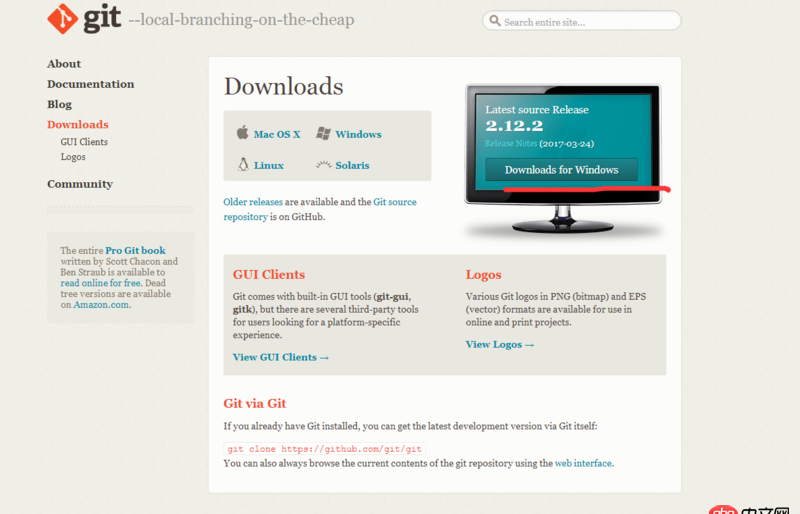Viewport: 800px width, 514px height.
Task: Focus the Search entire site field
Action: click(582, 21)
